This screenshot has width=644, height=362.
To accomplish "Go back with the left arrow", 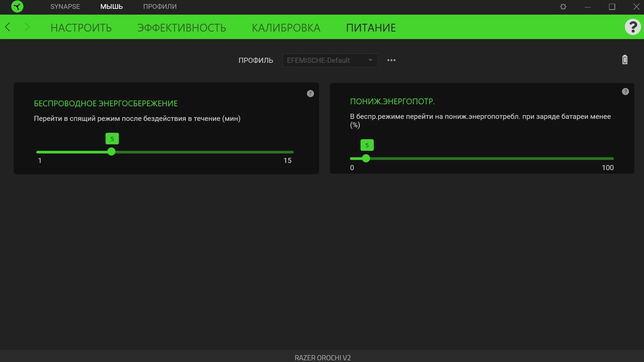I will tap(8, 27).
